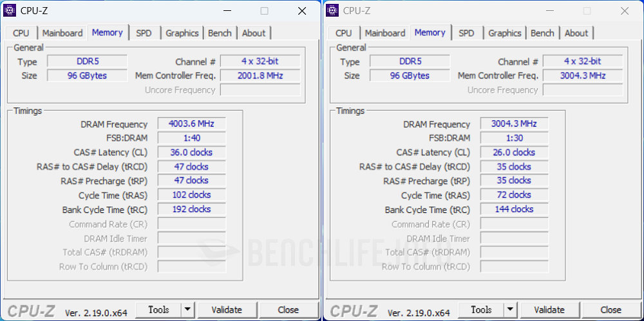The image size is (644, 321).
Task: Expand Tools dropdown arrow in left window
Action: tap(187, 309)
